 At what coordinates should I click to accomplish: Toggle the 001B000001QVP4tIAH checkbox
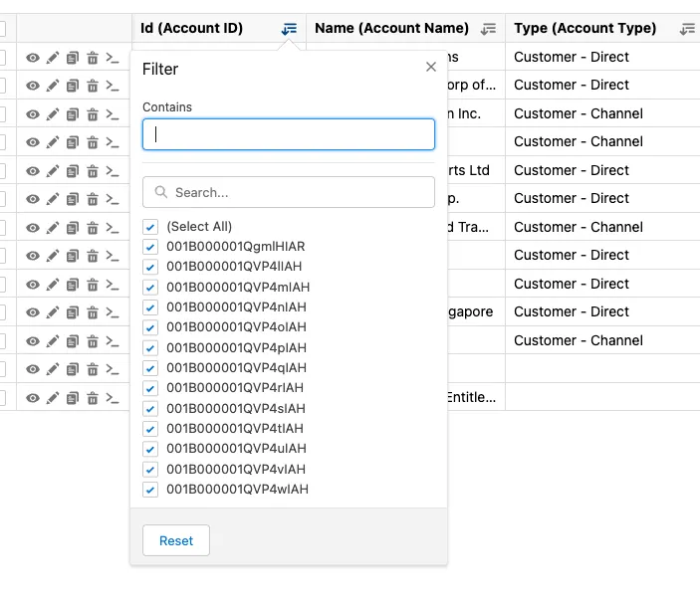150,429
